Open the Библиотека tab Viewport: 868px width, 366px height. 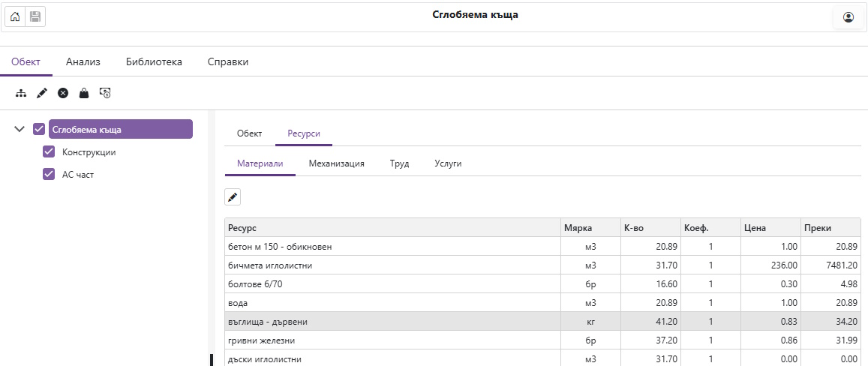pyautogui.click(x=154, y=62)
